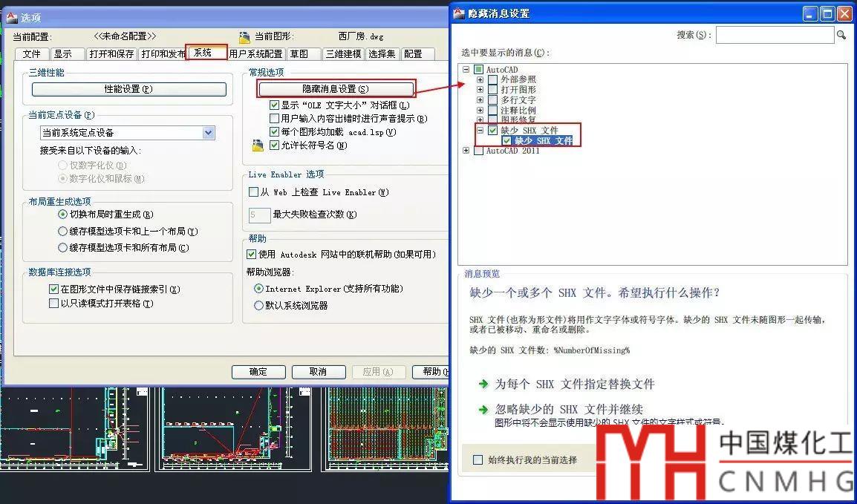Viewport: 857px width, 504px height.
Task: Collapse the 缺少 SHX 文件 parent node
Action: [480, 130]
